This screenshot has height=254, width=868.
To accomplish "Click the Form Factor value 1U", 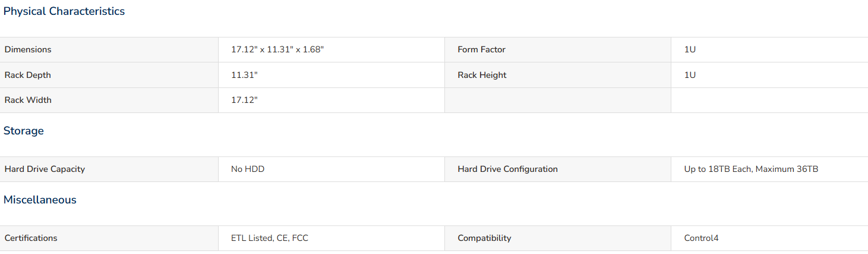I will click(690, 49).
